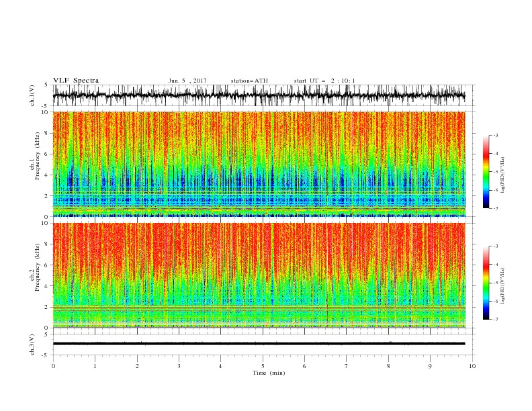Image resolution: width=532 pixels, height=411 pixels.
Task: Click the ch.1 voltage waveform trace
Action: [x=259, y=95]
